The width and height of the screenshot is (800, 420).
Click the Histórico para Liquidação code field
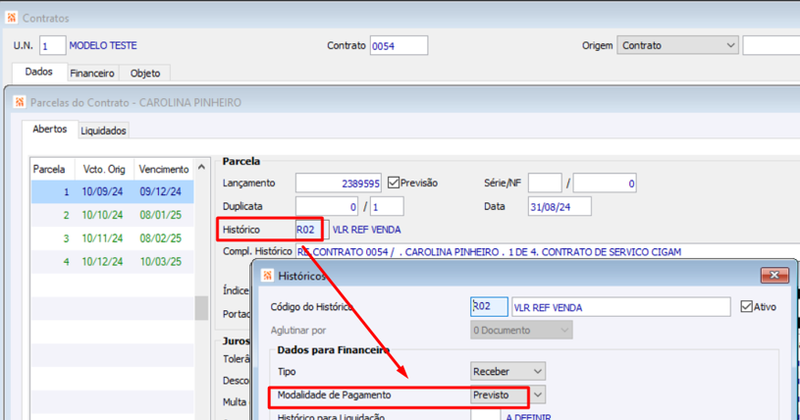click(x=485, y=415)
